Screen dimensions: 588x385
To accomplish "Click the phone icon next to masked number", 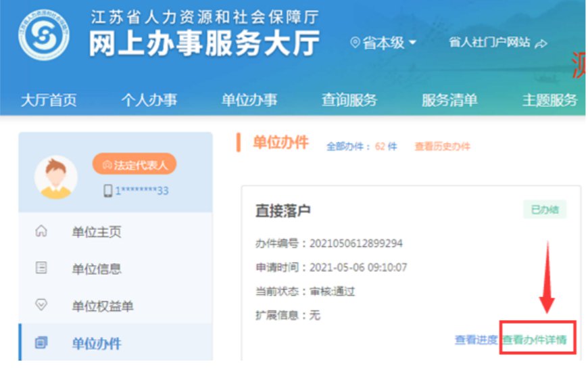I will 107,191.
